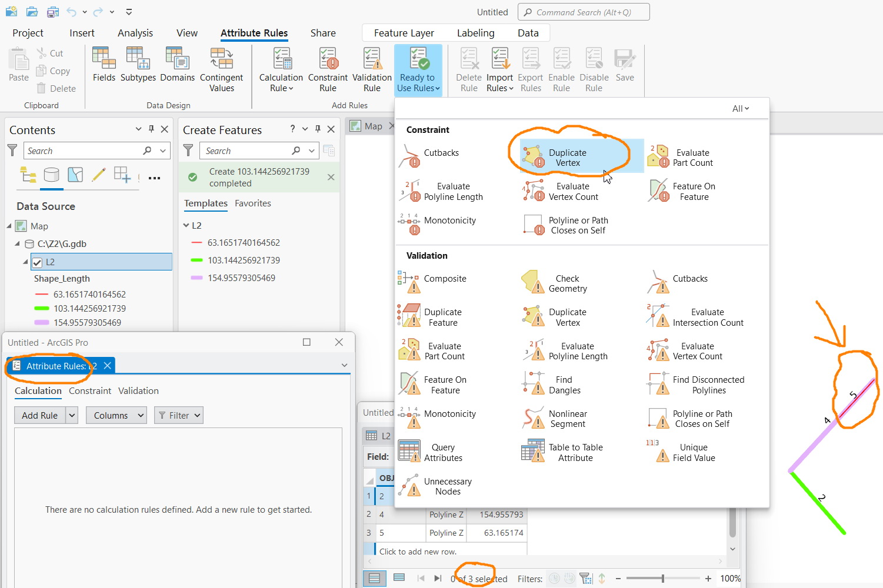Screen dimensions: 883x588
Task: Click inside the Command Search box
Action: [x=582, y=12]
